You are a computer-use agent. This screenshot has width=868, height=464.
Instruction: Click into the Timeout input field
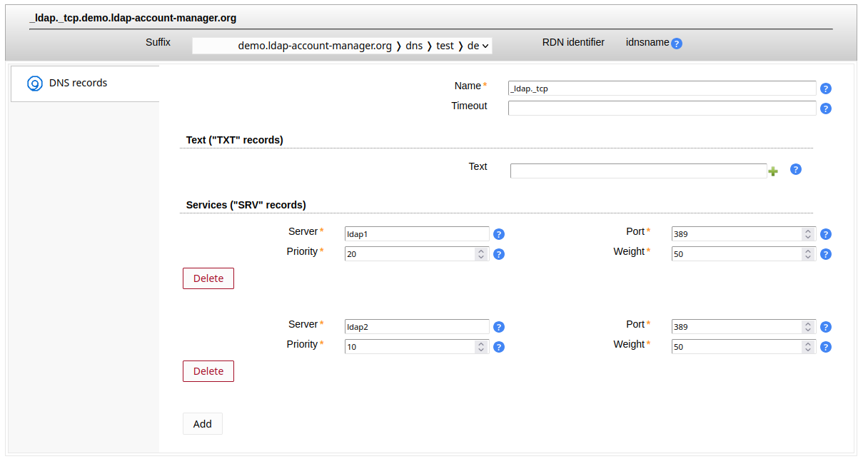pos(662,109)
